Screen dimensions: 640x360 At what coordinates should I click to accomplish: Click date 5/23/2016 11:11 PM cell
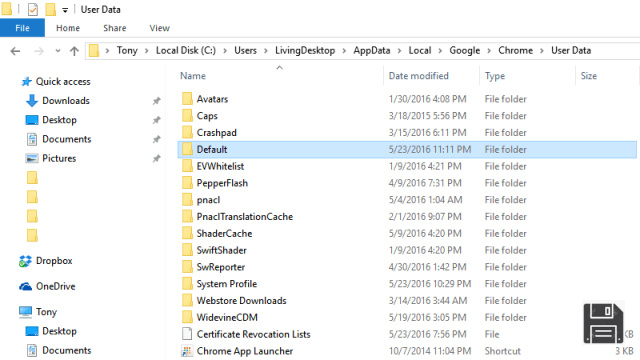[x=430, y=149]
